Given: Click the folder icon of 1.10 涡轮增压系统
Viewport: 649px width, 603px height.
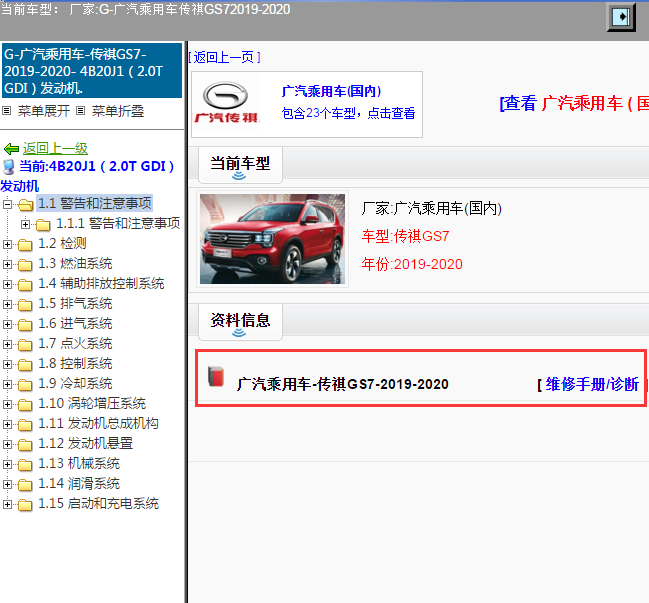Looking at the screenshot, I should coord(25,405).
